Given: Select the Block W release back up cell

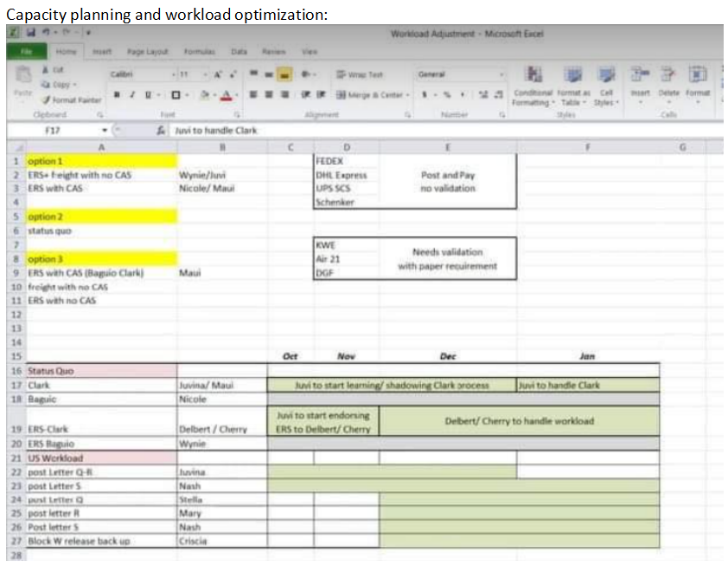Looking at the screenshot, I should click(101, 541).
